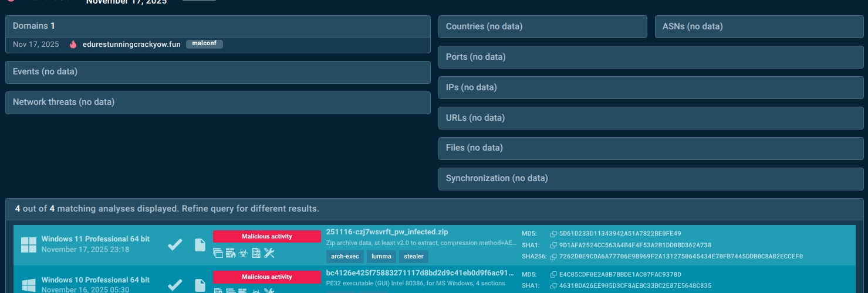Open the edurestunningcrackyow.fun domain entry
868x293 pixels.
click(131, 45)
